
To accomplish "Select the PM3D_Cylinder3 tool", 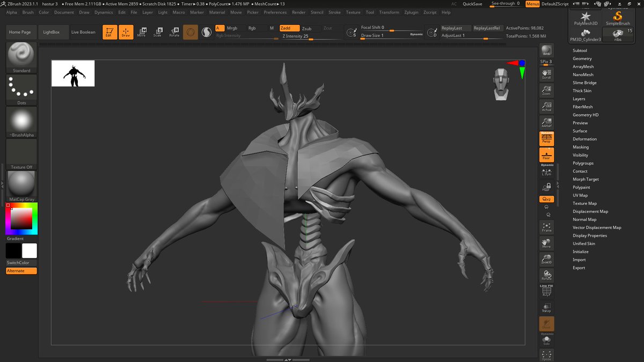I will pyautogui.click(x=586, y=35).
